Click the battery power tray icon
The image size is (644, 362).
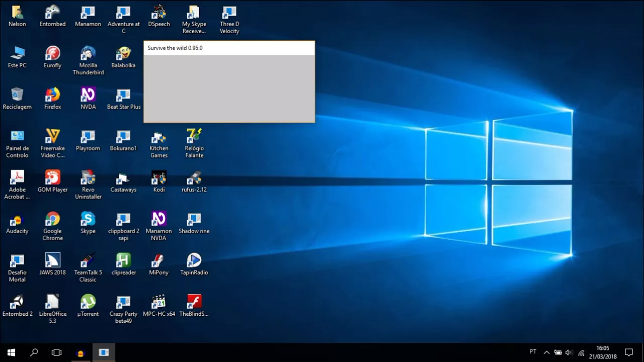tap(558, 352)
